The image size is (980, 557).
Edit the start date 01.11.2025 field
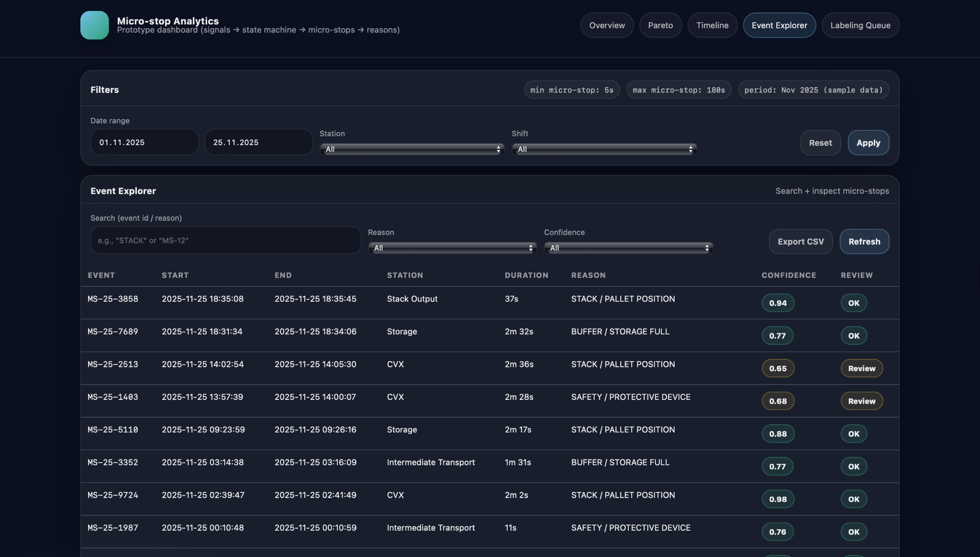click(144, 142)
